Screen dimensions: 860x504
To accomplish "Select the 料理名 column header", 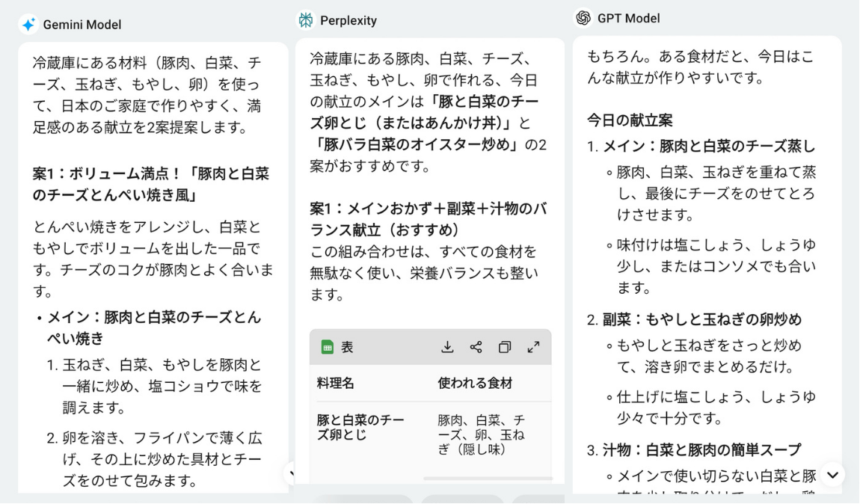I will (335, 384).
